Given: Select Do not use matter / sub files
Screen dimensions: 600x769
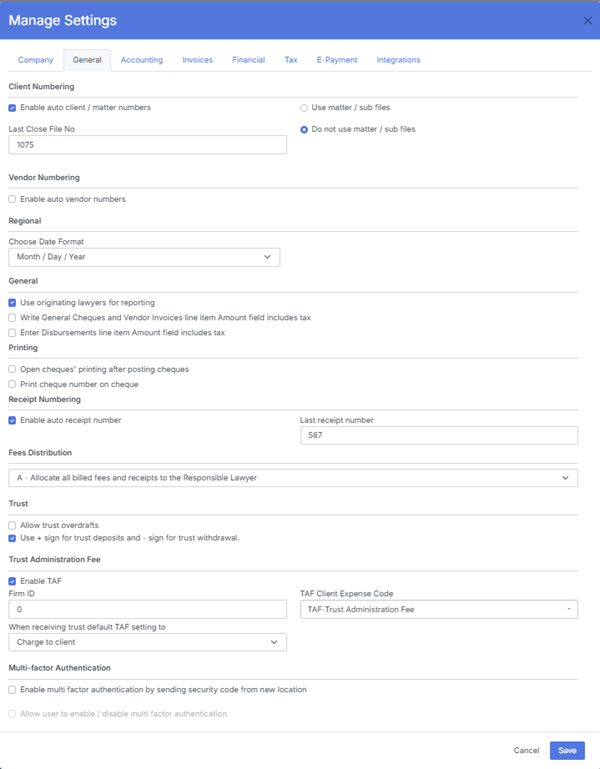Looking at the screenshot, I should click(304, 129).
